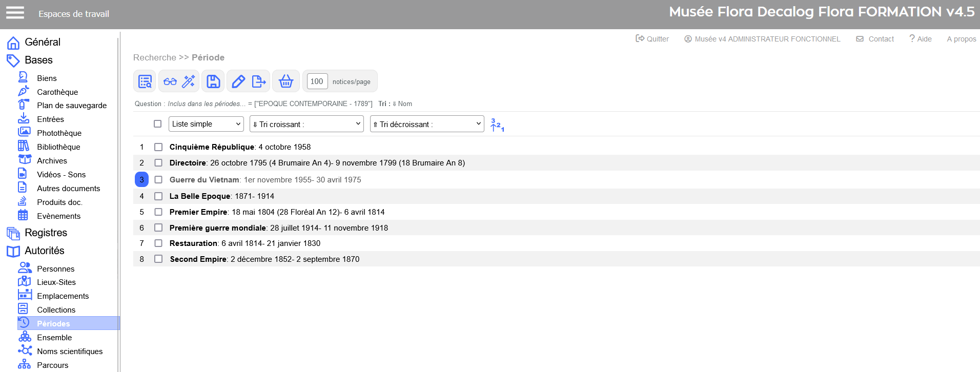Toggle the select-all checkbox above the list
Image resolution: width=980 pixels, height=372 pixels.
157,124
